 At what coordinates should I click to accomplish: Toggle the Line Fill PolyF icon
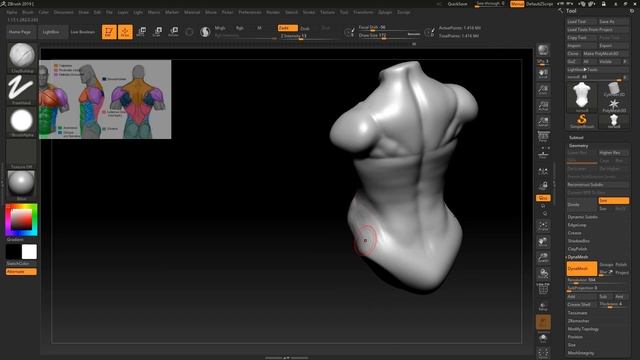(x=543, y=289)
